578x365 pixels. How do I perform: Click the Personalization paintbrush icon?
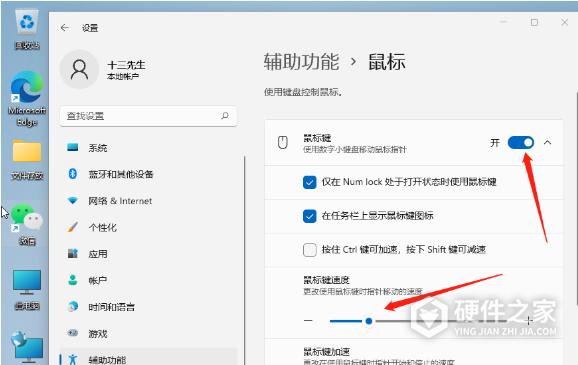pyautogui.click(x=73, y=227)
